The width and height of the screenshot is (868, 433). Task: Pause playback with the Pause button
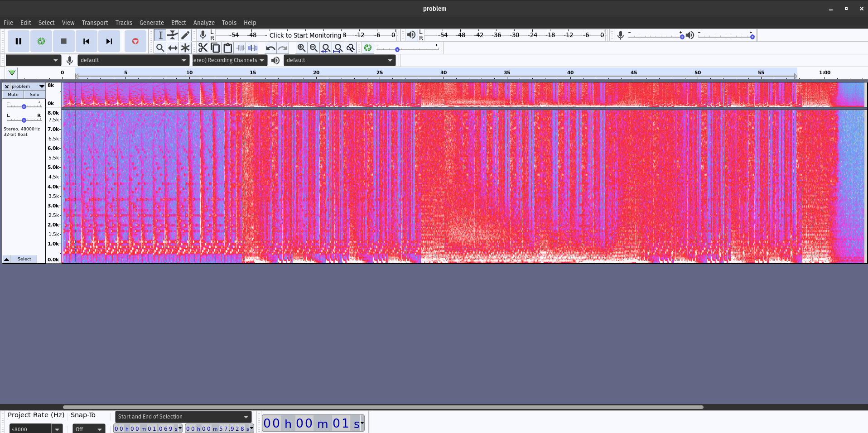click(x=19, y=41)
